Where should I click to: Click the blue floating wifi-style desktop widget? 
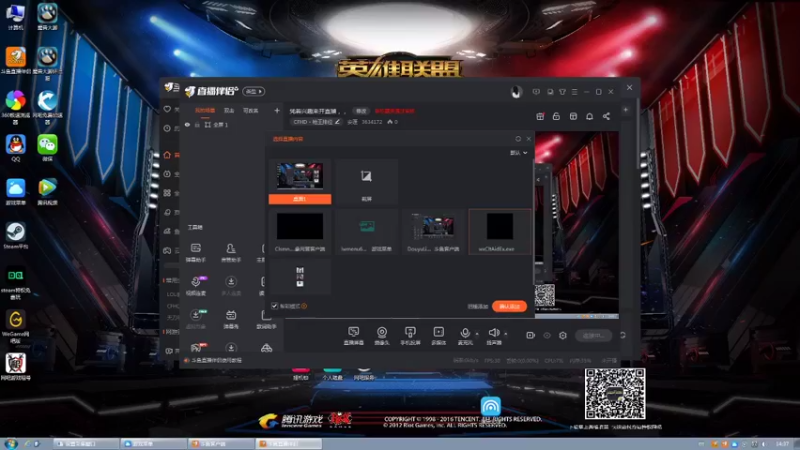tap(490, 407)
